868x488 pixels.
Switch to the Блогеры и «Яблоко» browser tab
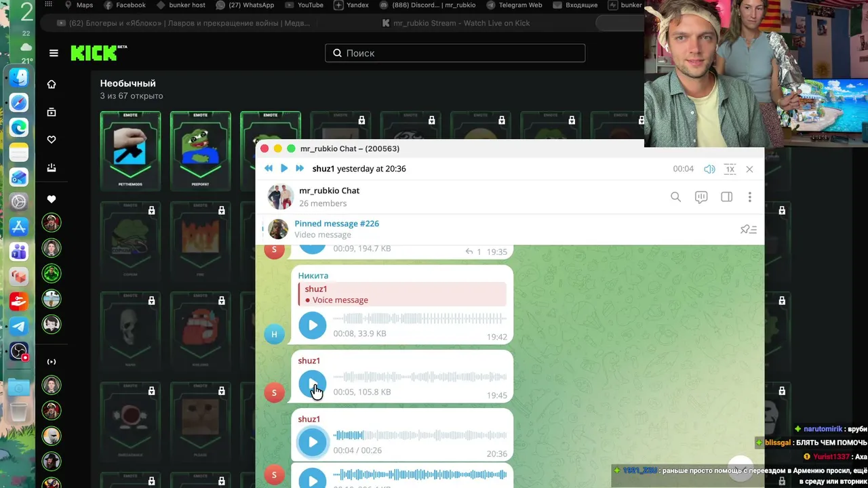tap(183, 23)
